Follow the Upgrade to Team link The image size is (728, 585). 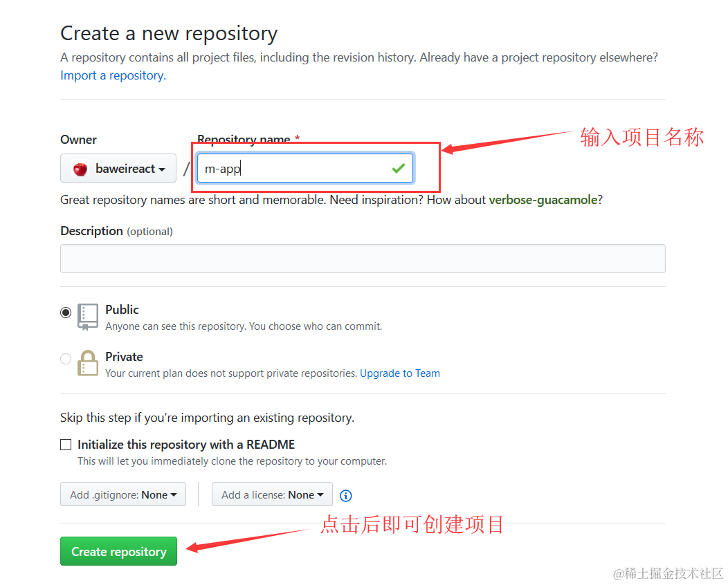[400, 373]
